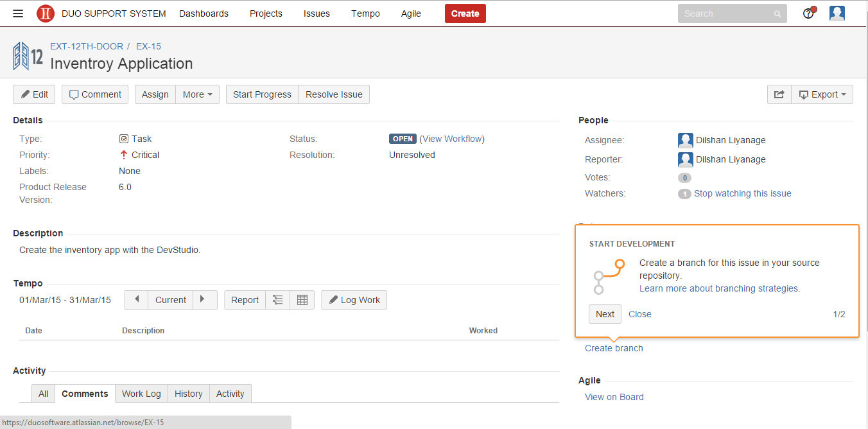Screen dimensions: 868x429
Task: Switch Tempo to list view icon
Action: tap(278, 300)
